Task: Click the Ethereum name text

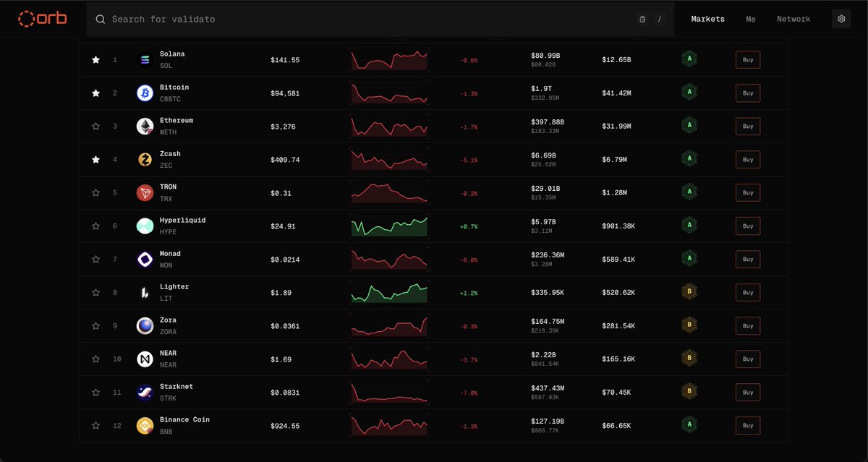Action: pyautogui.click(x=176, y=121)
